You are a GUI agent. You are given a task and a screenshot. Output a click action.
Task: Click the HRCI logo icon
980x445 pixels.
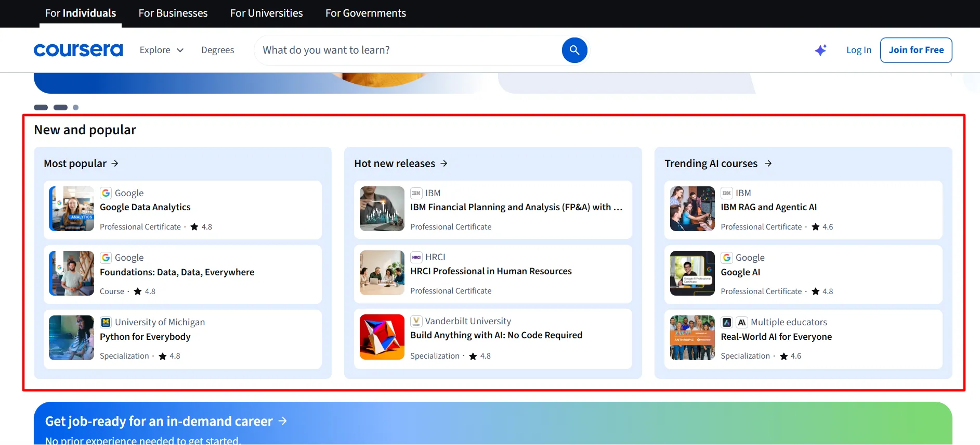[x=416, y=257]
